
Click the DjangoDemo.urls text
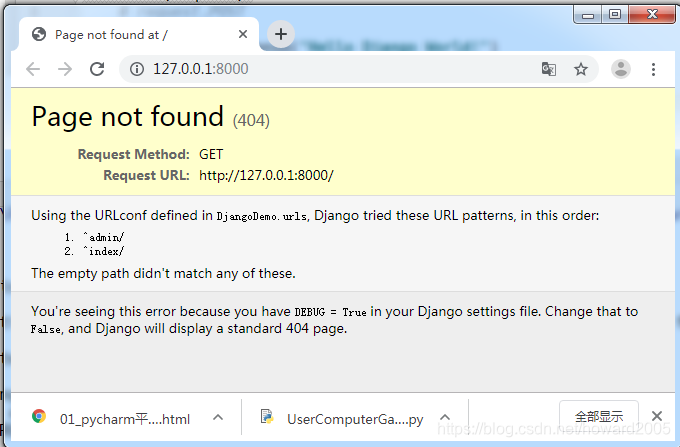pyautogui.click(x=262, y=216)
